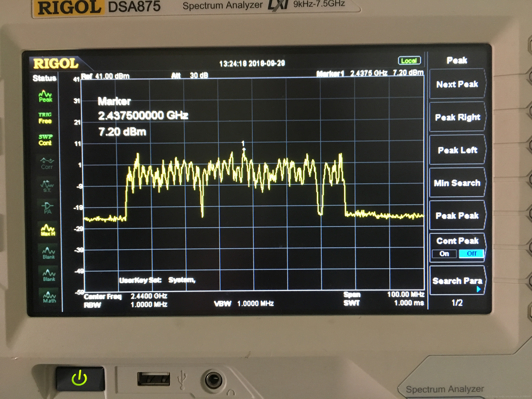The width and height of the screenshot is (532, 399).
Task: Click the 13:24:18 date-time stamp
Action: point(252,63)
